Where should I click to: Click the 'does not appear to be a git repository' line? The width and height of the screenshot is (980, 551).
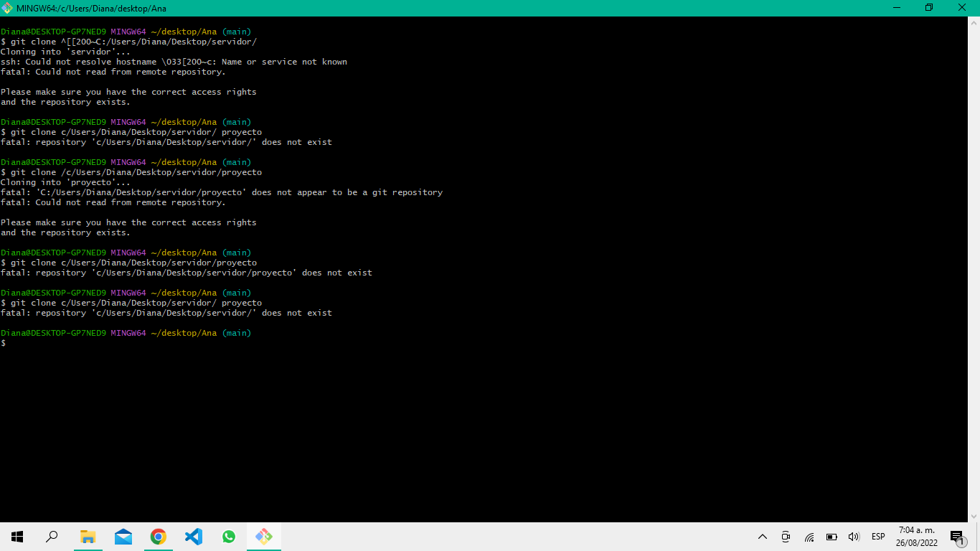tap(222, 192)
